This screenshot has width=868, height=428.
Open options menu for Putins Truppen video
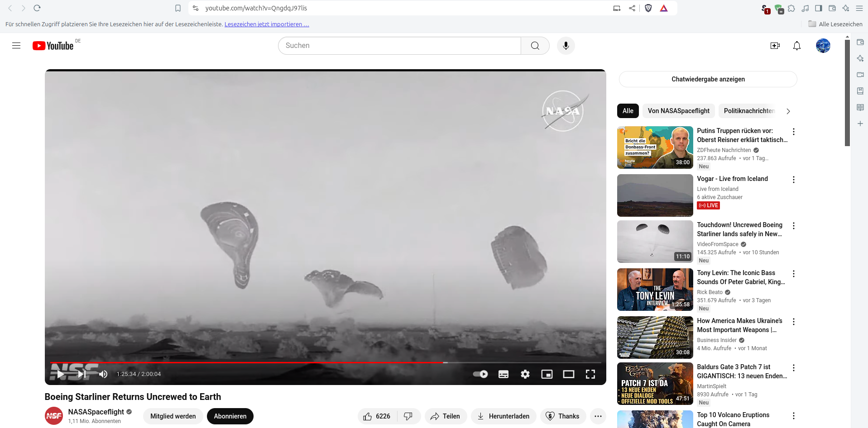pos(793,132)
